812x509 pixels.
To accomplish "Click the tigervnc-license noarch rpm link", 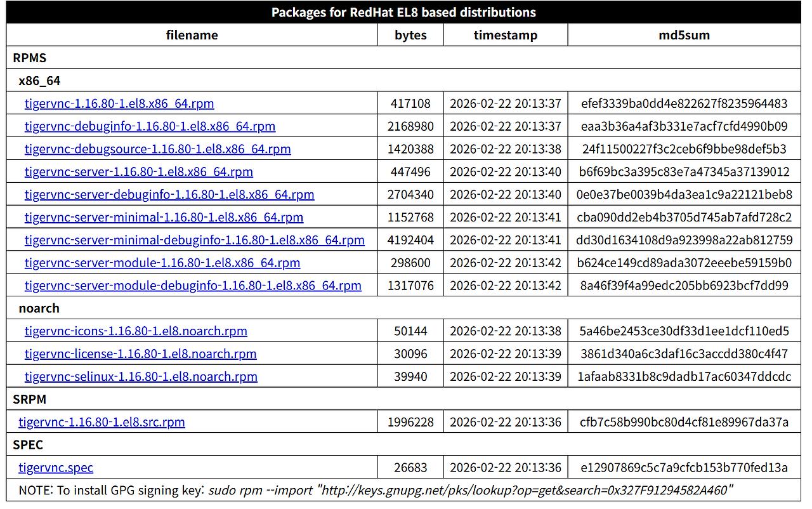I will [x=141, y=354].
